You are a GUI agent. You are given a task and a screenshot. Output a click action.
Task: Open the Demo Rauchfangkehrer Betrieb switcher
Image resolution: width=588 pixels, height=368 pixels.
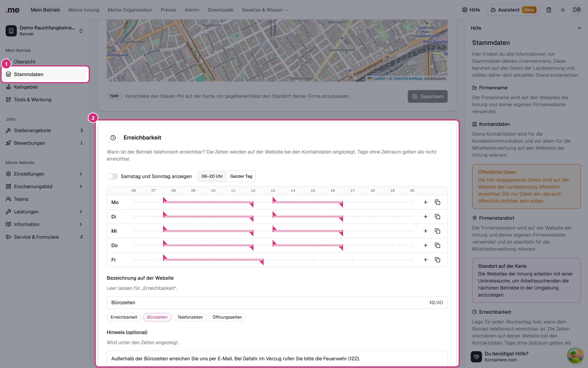45,31
